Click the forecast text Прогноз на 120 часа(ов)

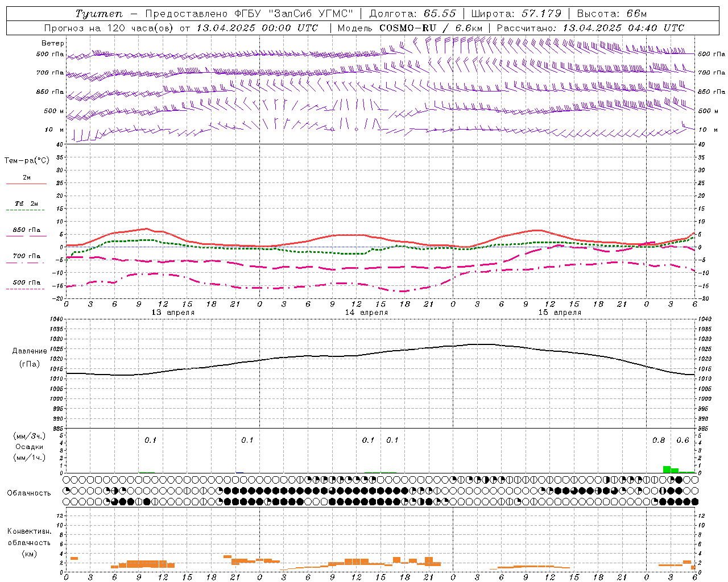(109, 28)
